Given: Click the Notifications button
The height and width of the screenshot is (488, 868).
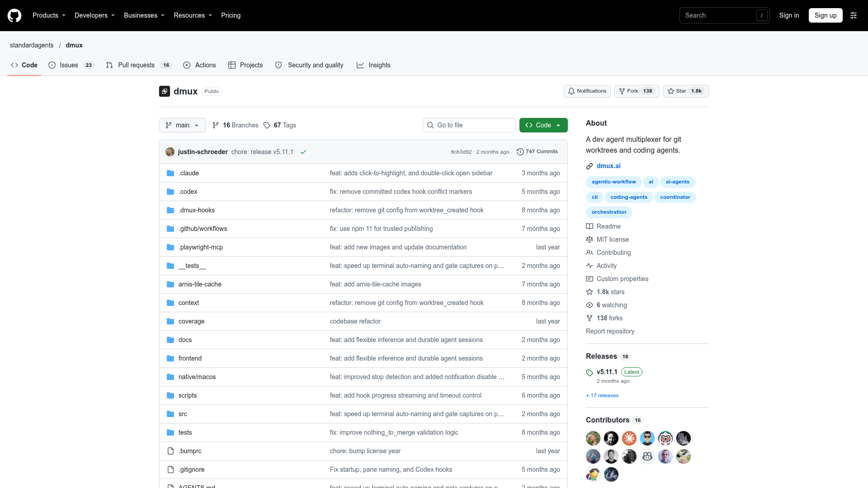Looking at the screenshot, I should click(x=587, y=91).
